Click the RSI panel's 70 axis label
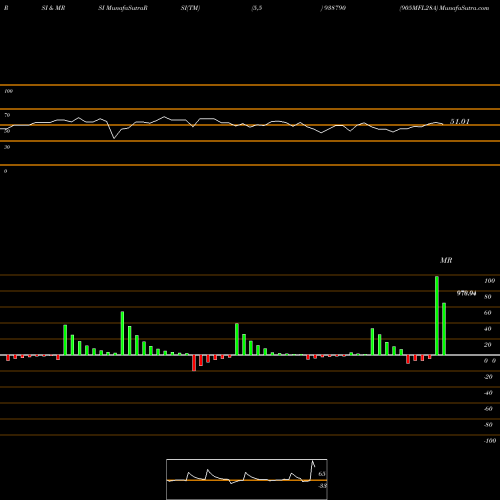This screenshot has width=500, height=500. [7, 115]
